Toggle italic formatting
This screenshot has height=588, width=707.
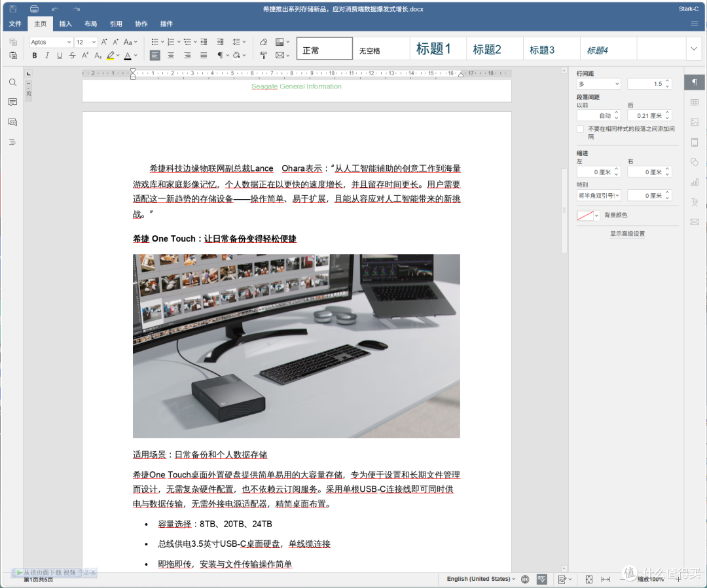(x=47, y=56)
